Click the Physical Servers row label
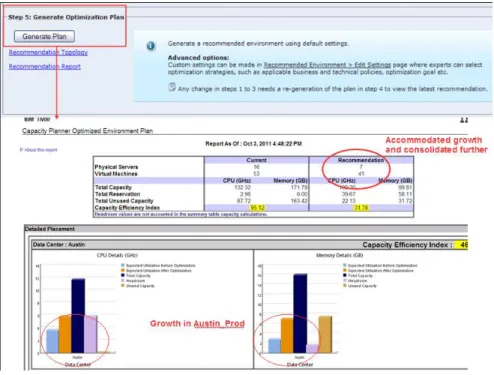This screenshot has height=375, width=494. tap(116, 167)
